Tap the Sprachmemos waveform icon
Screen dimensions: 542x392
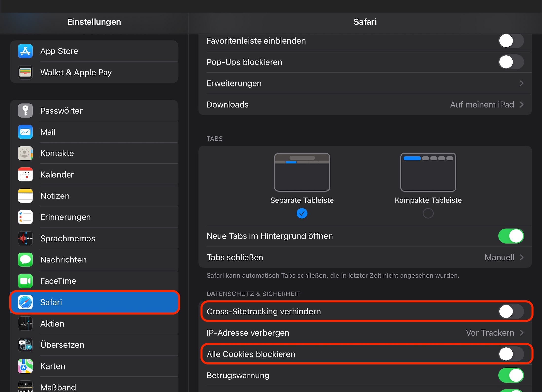click(x=25, y=238)
